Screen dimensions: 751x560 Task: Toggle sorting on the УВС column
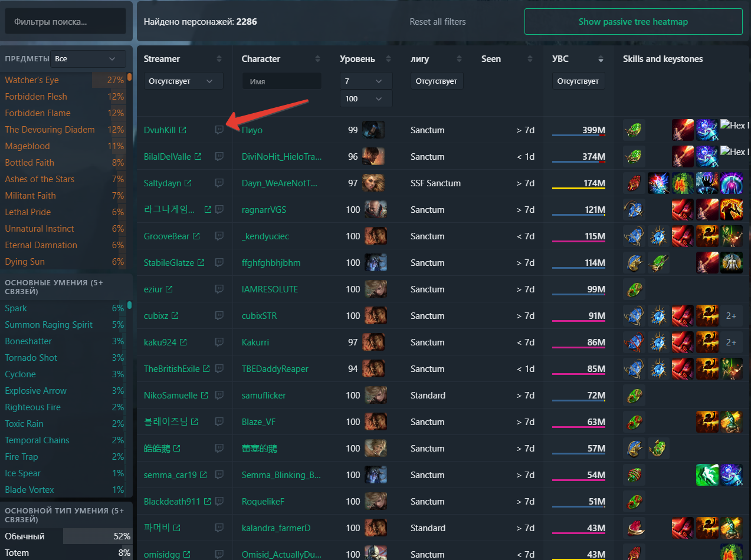point(600,59)
